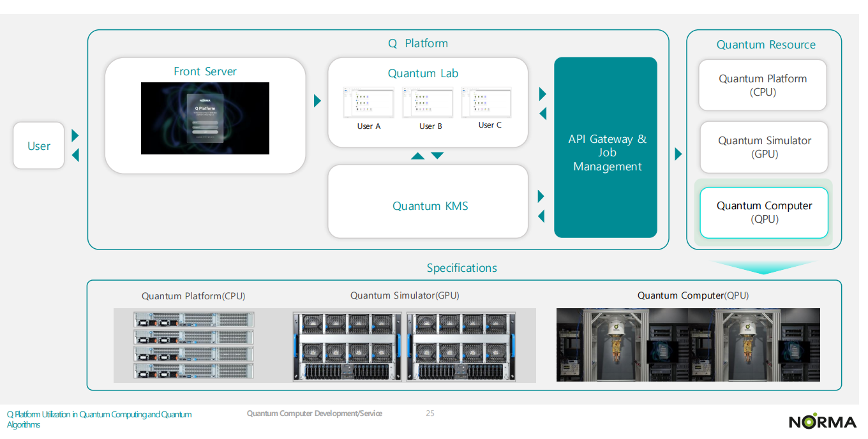Screen dimensions: 868x439
Task: Select the User box
Action: click(39, 146)
